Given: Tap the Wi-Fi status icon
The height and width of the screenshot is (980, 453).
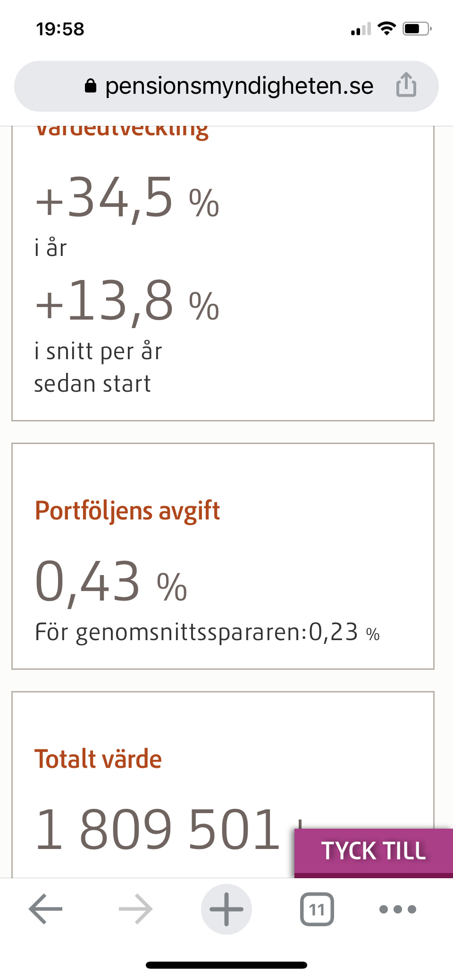Looking at the screenshot, I should (387, 29).
